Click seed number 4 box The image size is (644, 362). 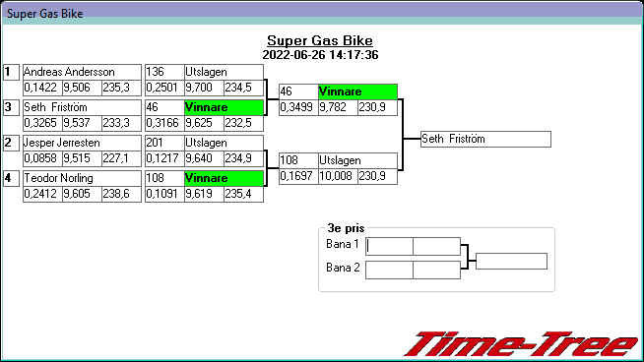(11, 178)
